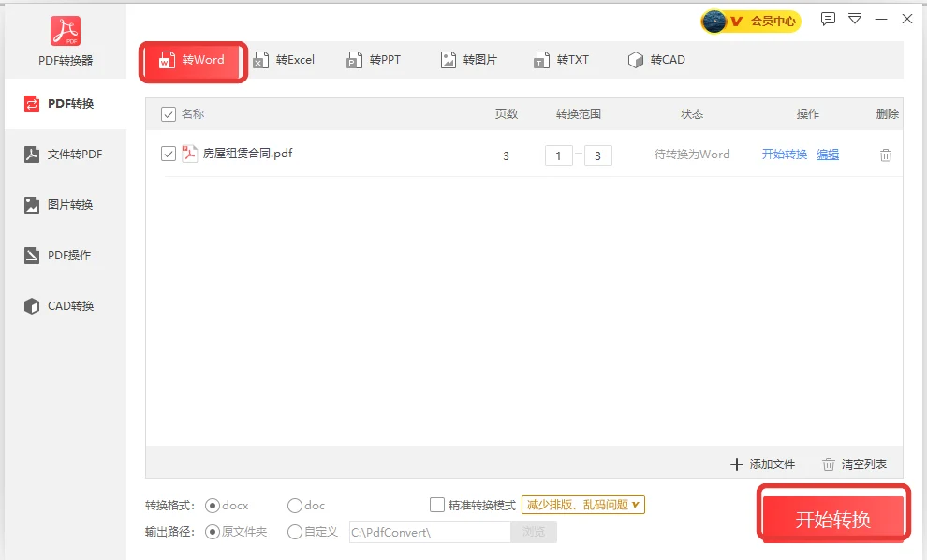Click the start page field showing 1
This screenshot has height=560, width=927.
coord(559,155)
